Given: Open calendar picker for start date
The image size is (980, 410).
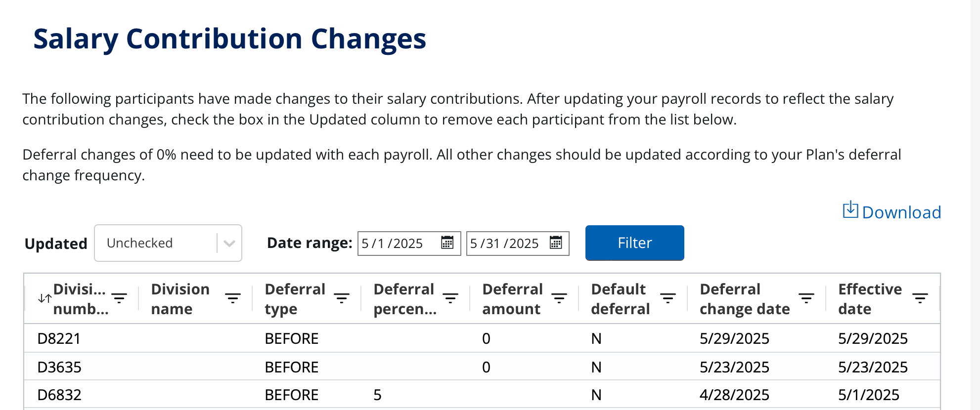Looking at the screenshot, I should 447,243.
